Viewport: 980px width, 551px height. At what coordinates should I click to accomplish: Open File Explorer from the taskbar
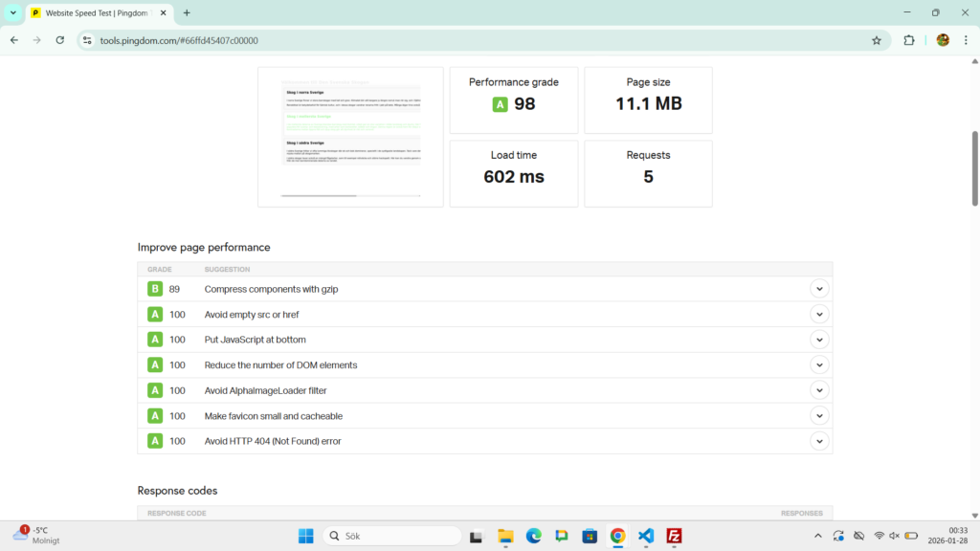pos(505,536)
